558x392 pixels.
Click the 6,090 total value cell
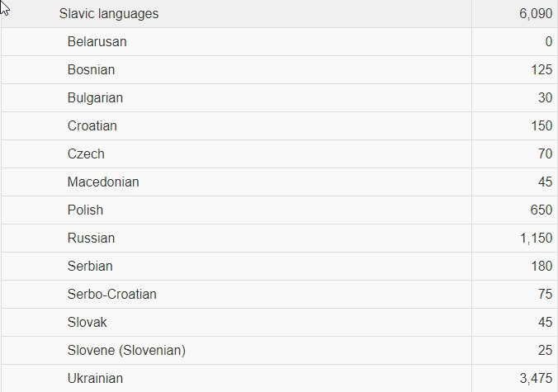click(536, 14)
